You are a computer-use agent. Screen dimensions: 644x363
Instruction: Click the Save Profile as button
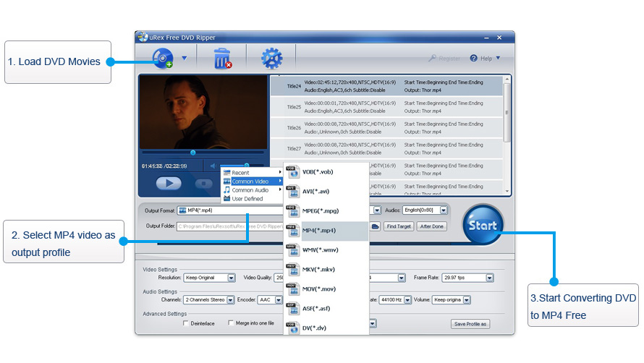(470, 323)
